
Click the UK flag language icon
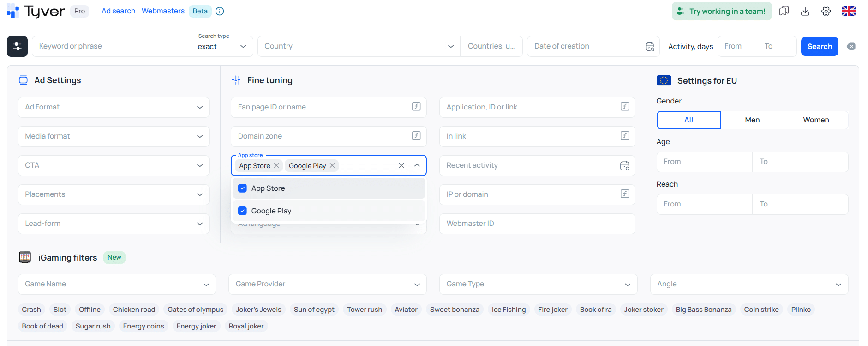click(849, 11)
